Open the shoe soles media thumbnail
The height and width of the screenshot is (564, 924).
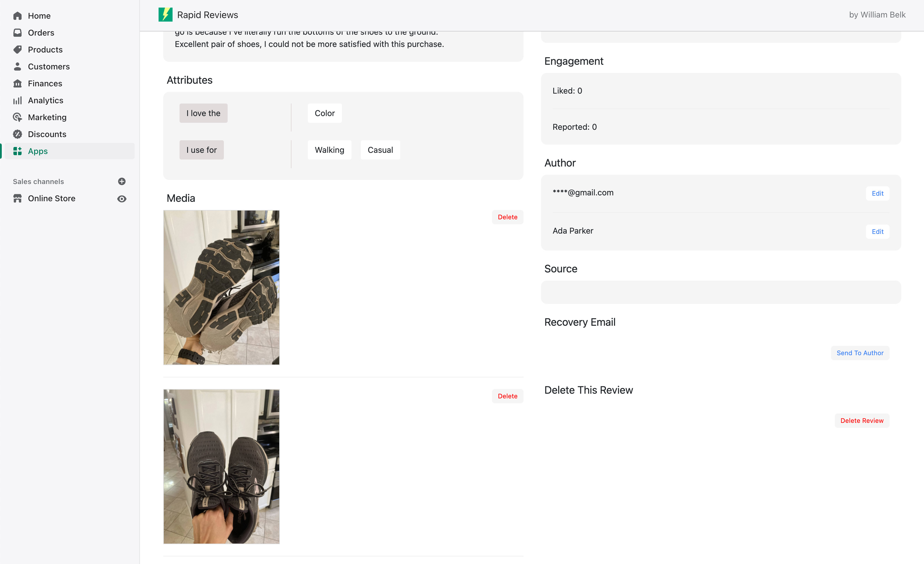tap(221, 287)
